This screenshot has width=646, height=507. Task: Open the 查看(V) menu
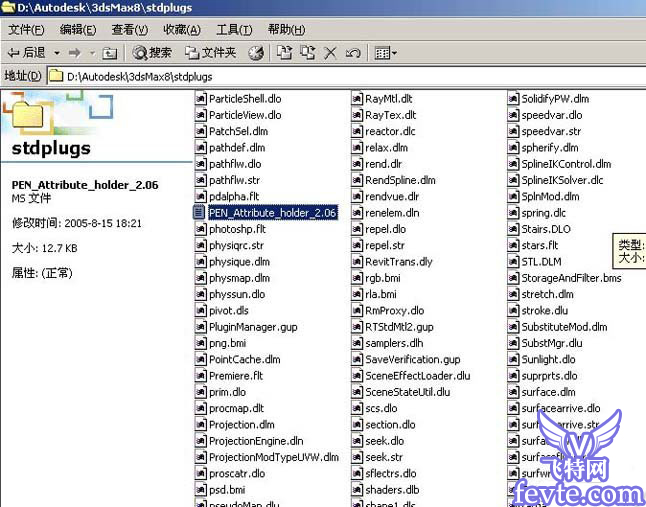[130, 30]
